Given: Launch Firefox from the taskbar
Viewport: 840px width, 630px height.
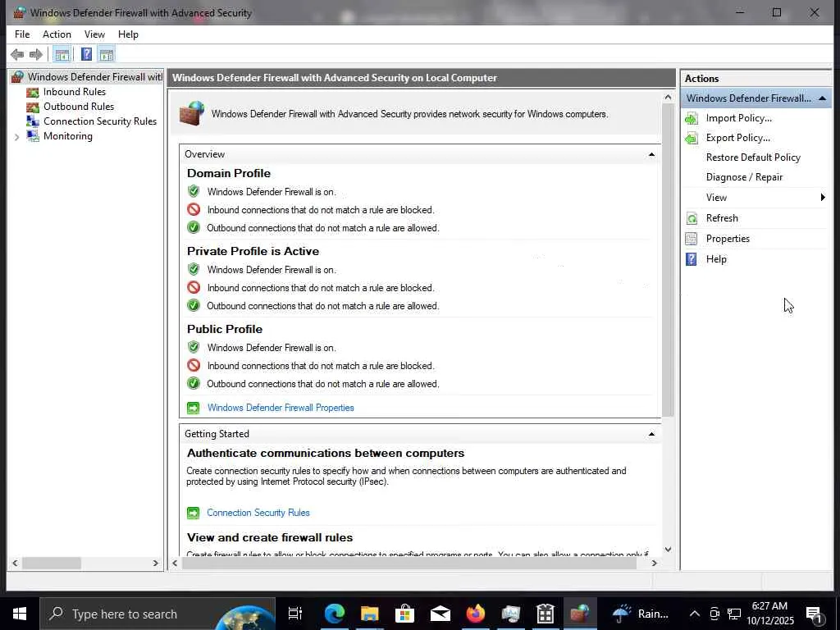Looking at the screenshot, I should point(475,614).
